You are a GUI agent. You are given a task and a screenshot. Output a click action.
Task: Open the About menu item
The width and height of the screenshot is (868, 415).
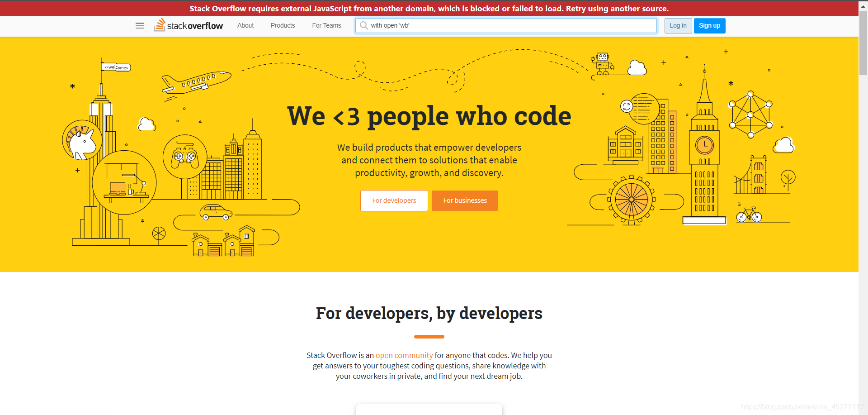point(245,25)
